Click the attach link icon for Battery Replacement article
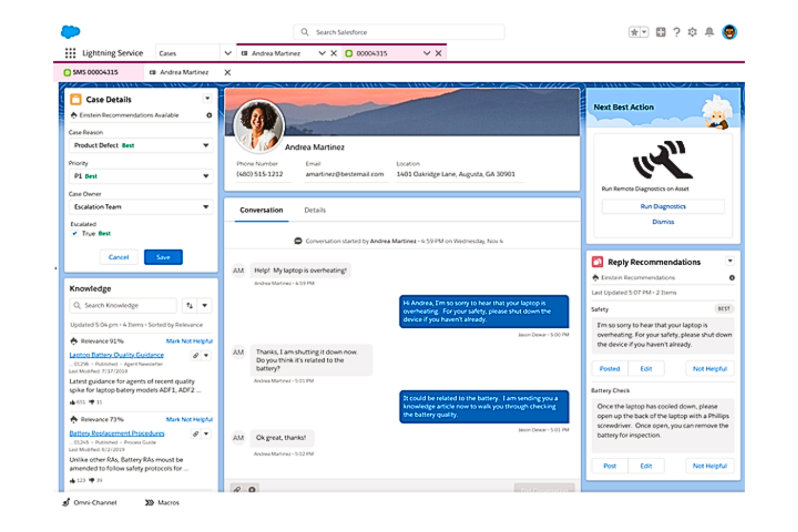798x532 pixels. (196, 434)
